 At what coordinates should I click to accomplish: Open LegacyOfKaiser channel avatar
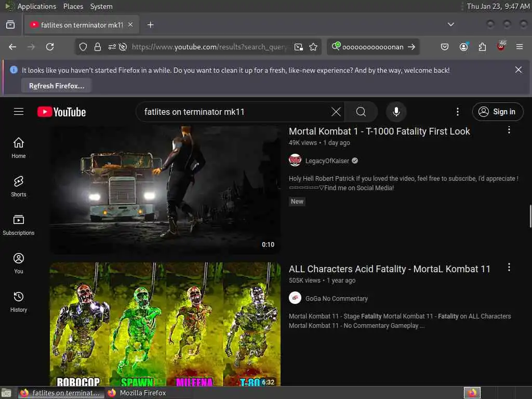tap(295, 161)
